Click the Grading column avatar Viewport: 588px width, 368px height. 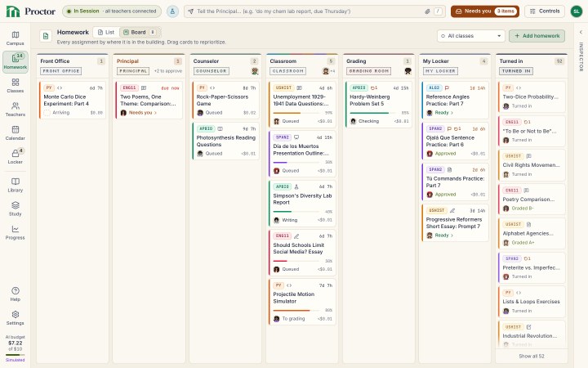pyautogui.click(x=408, y=71)
